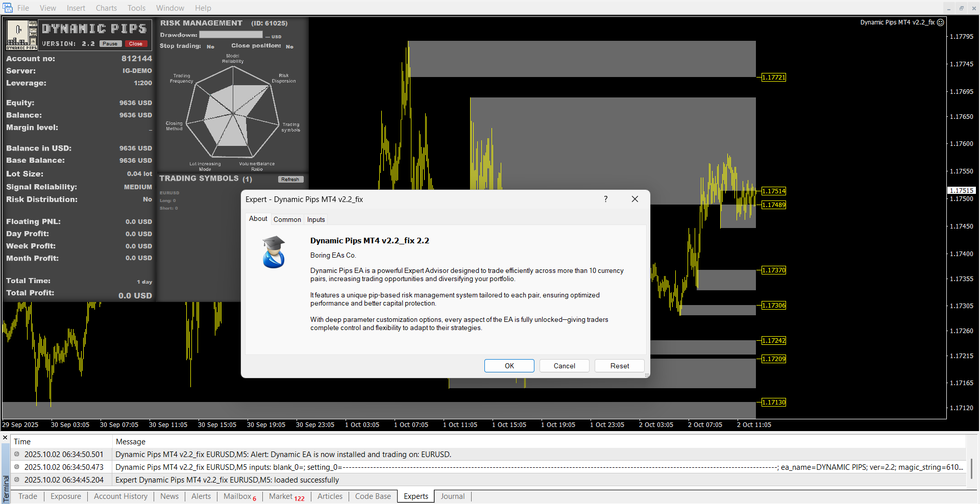Switch to the Common tab
980x504 pixels.
pos(287,219)
